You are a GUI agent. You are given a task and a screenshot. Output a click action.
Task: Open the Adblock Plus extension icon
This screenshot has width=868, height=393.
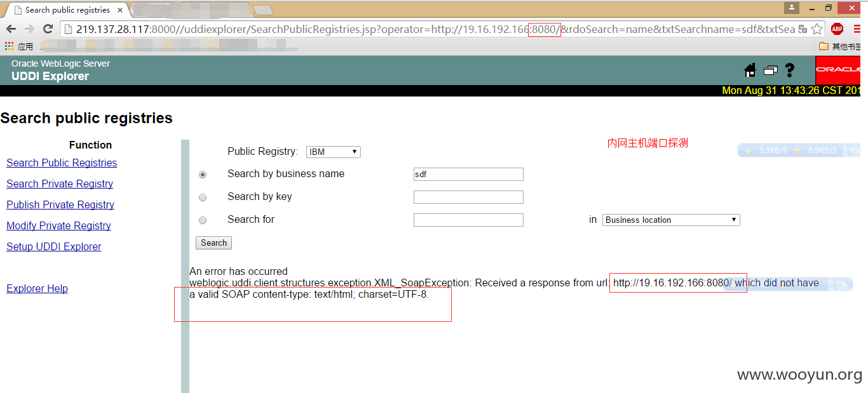(837, 29)
